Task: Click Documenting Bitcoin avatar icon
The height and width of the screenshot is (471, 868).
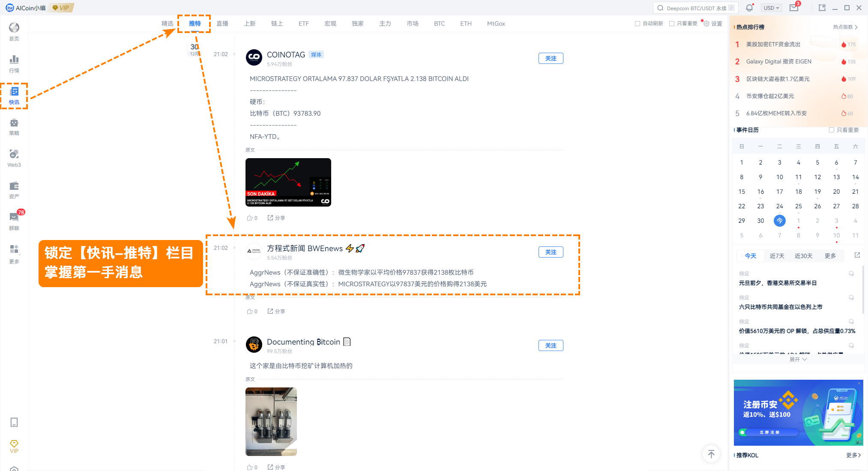Action: [254, 345]
